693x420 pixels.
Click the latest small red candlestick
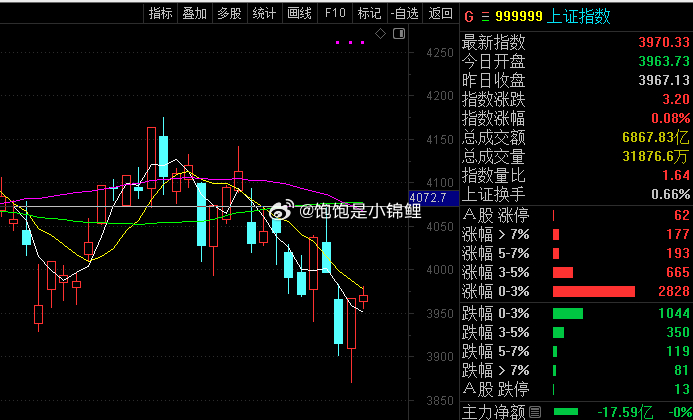(x=363, y=298)
